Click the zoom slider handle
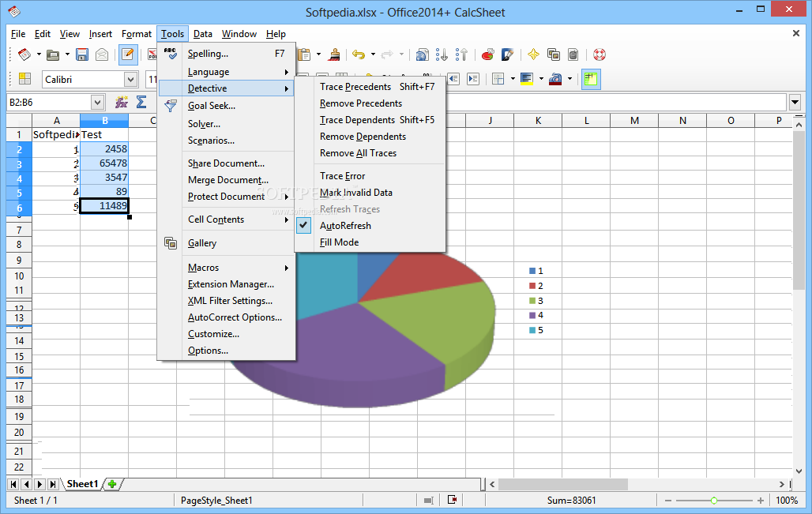812x514 pixels. 713,501
